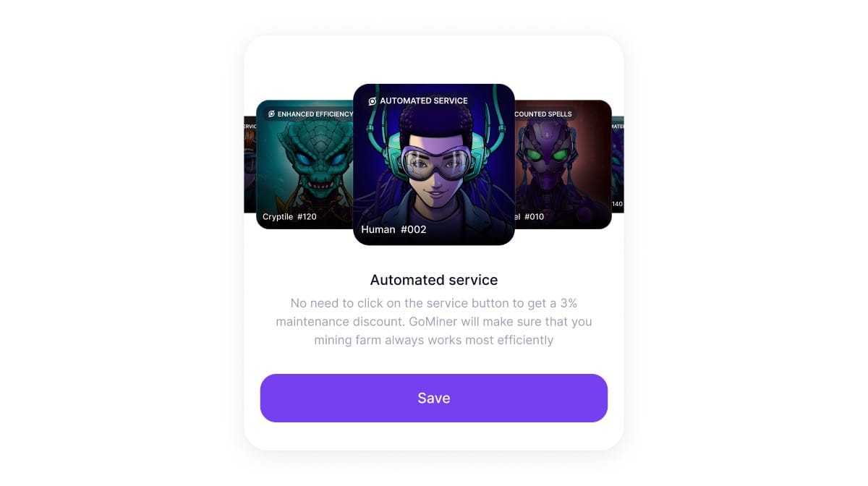Click the icon beside Enhanced Efficiency badge
The width and height of the screenshot is (868, 486).
tap(271, 114)
